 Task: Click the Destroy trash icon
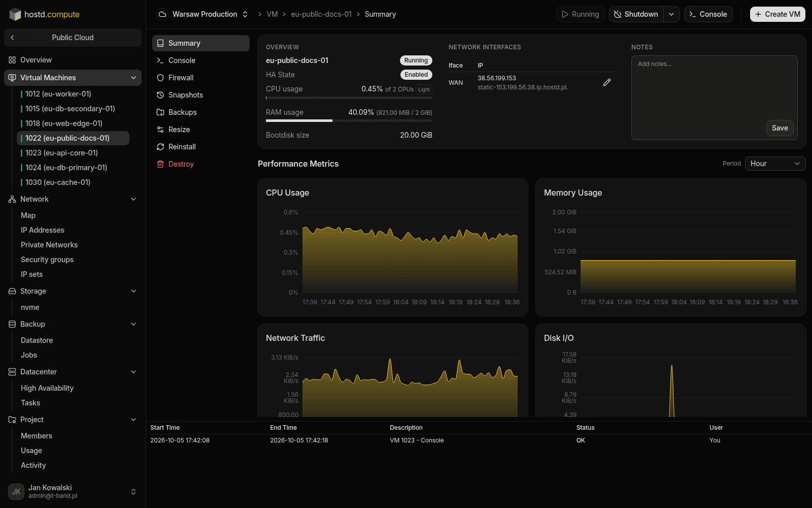160,164
